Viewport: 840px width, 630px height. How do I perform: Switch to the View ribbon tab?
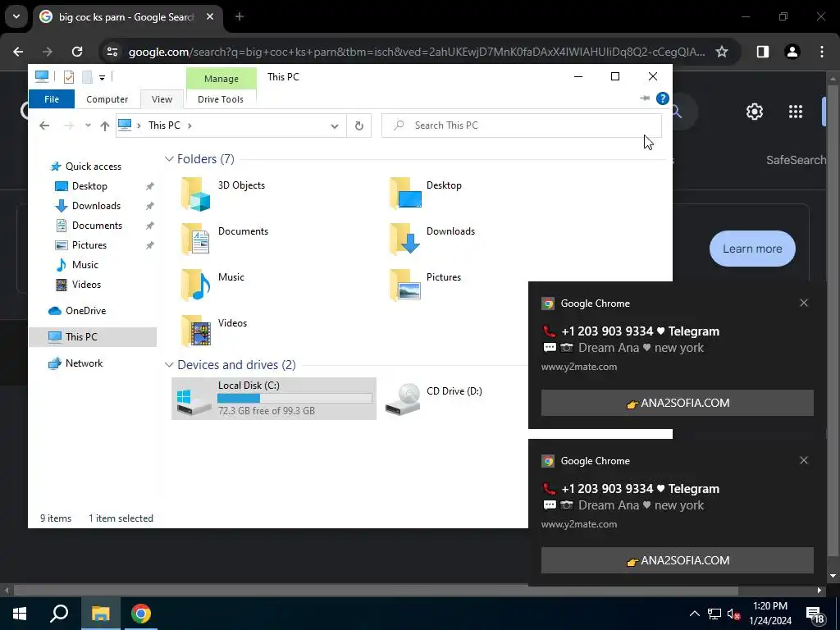[162, 99]
